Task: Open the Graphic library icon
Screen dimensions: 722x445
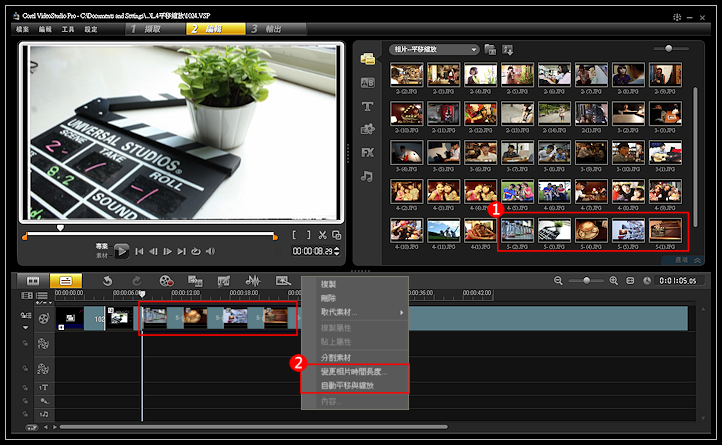Action: pos(367,129)
